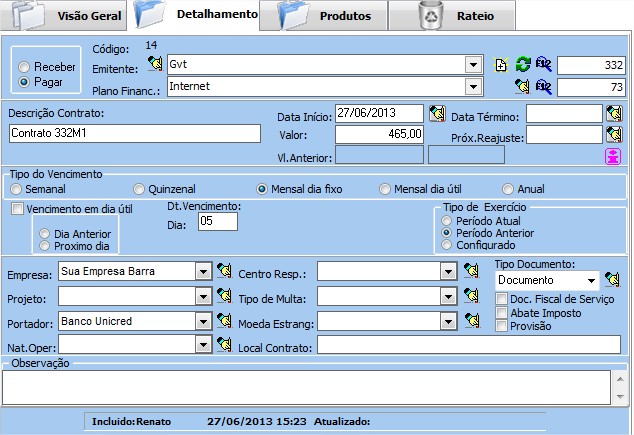
Task: Click the lookup icon next to Portador
Action: (x=225, y=321)
